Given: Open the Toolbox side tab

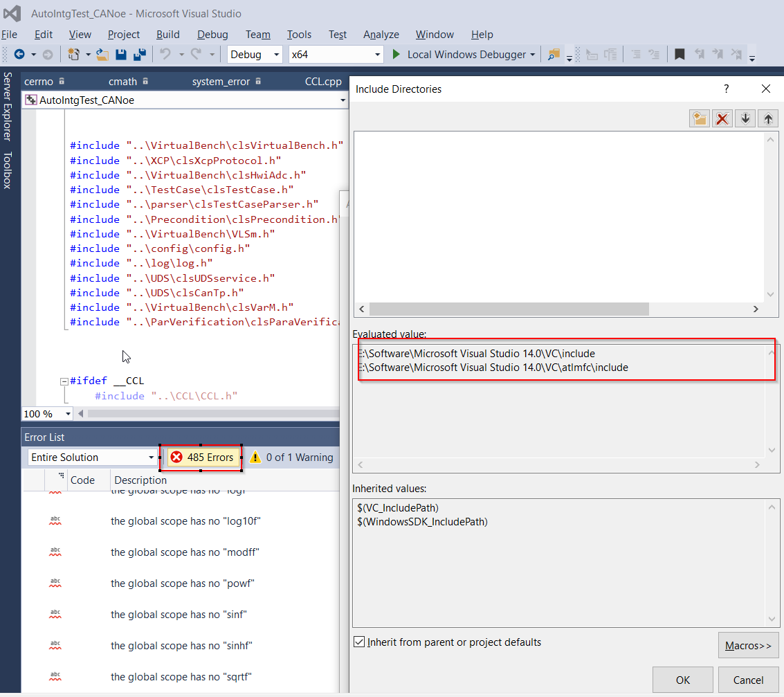Looking at the screenshot, I should [x=8, y=170].
